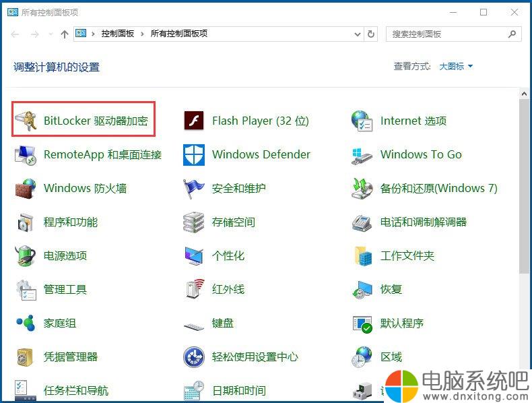
Task: Open RemoteApp 和桌面连接 icon
Action: coord(25,155)
